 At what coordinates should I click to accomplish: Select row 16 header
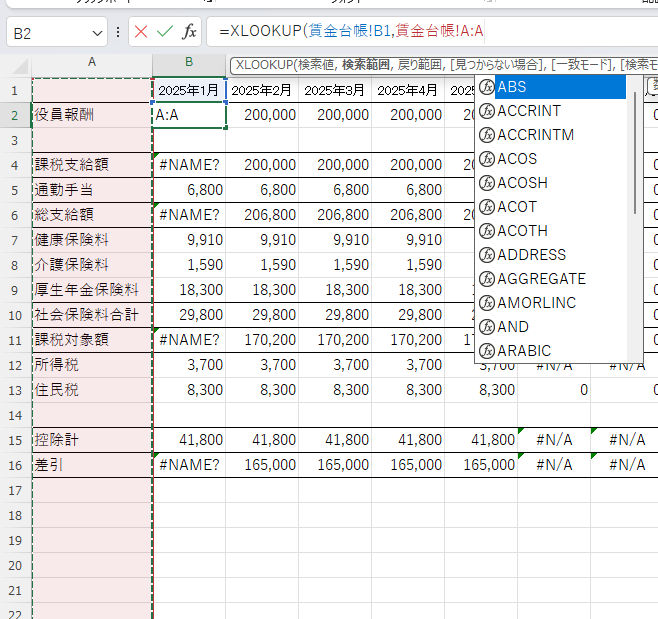coord(15,465)
